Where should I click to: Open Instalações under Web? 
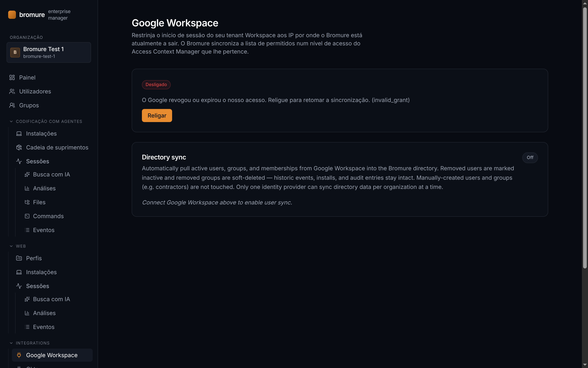click(52, 272)
